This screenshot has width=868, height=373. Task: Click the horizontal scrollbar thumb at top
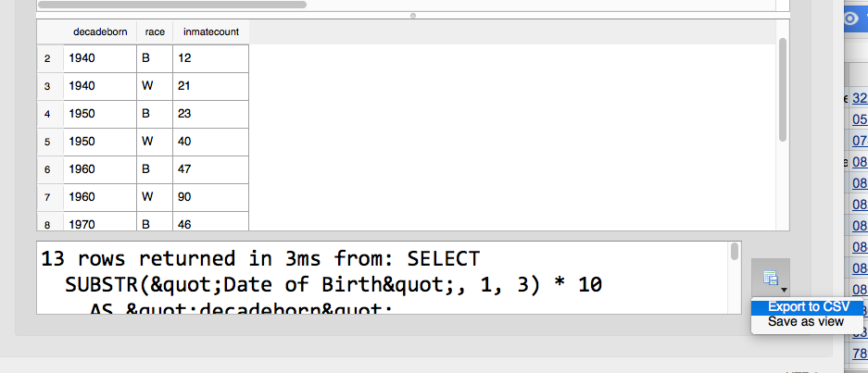[172, 5]
